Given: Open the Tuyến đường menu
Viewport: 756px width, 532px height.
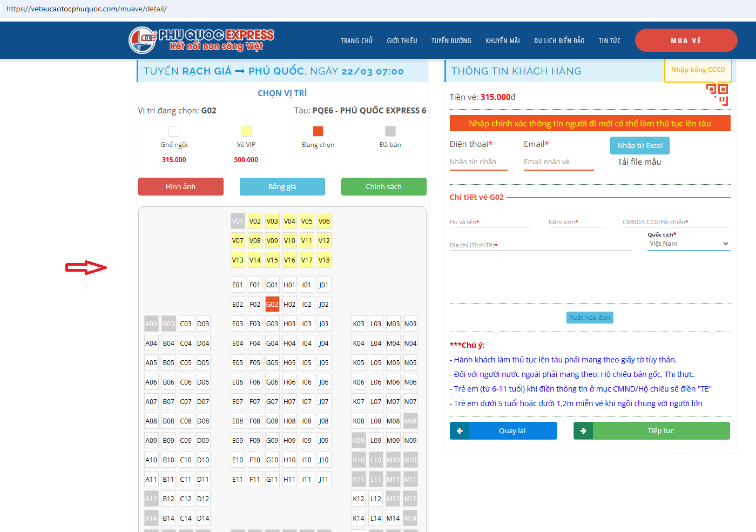Looking at the screenshot, I should click(451, 41).
